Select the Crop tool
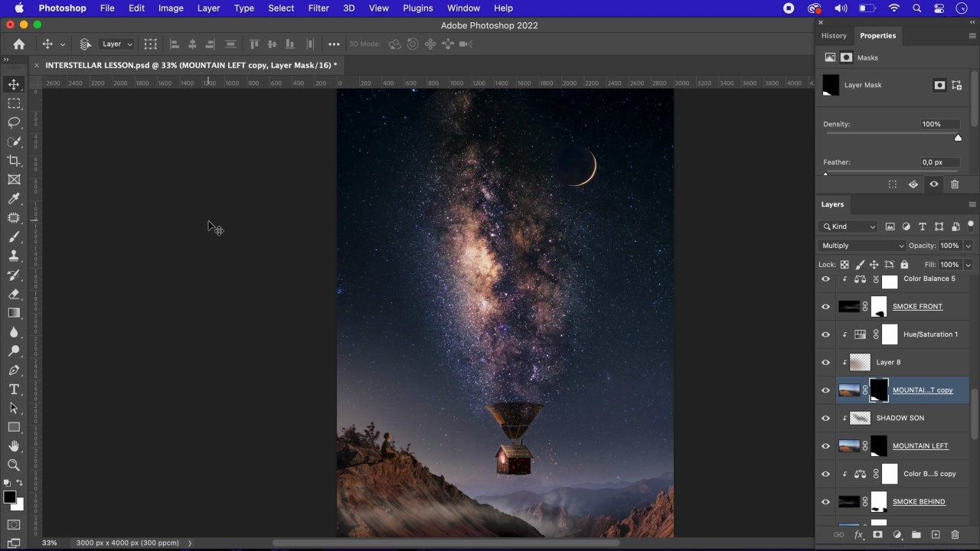Image resolution: width=980 pixels, height=551 pixels. 14,161
